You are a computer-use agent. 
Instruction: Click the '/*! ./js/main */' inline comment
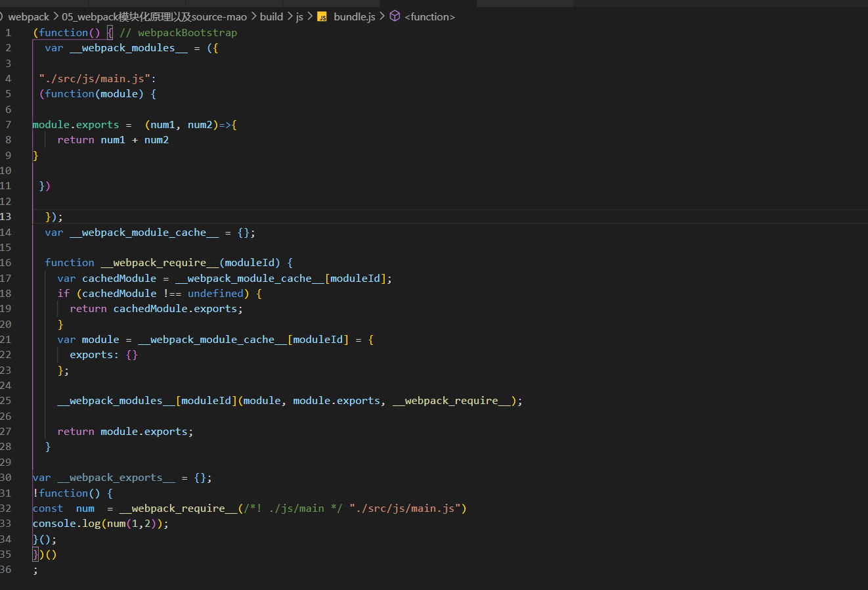click(293, 509)
